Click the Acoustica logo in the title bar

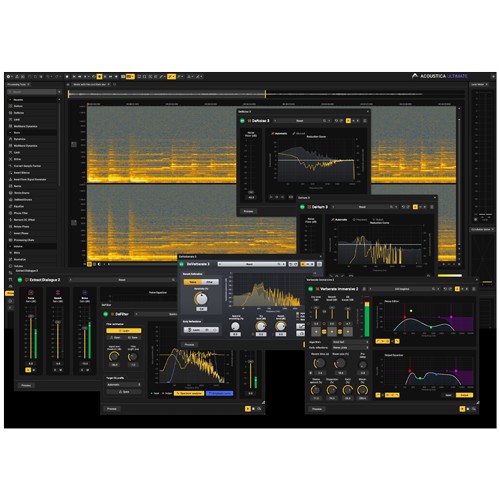coord(415,76)
